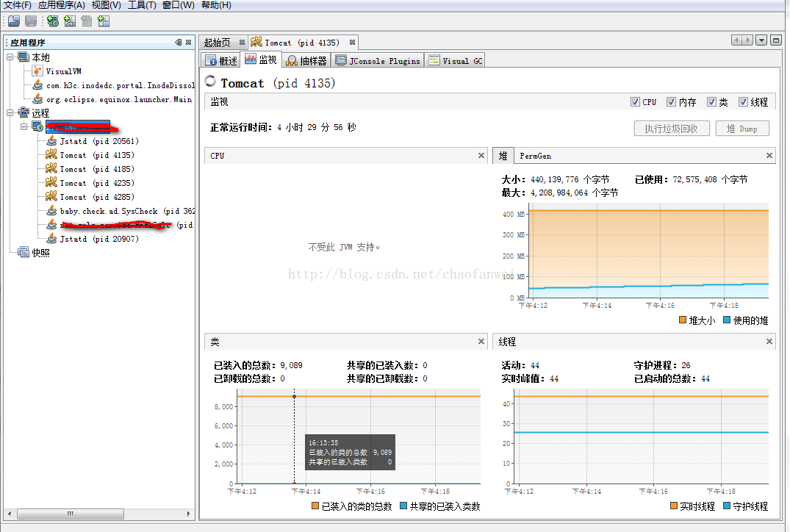
Task: Uncheck the 线程 checkbox
Action: pyautogui.click(x=743, y=101)
